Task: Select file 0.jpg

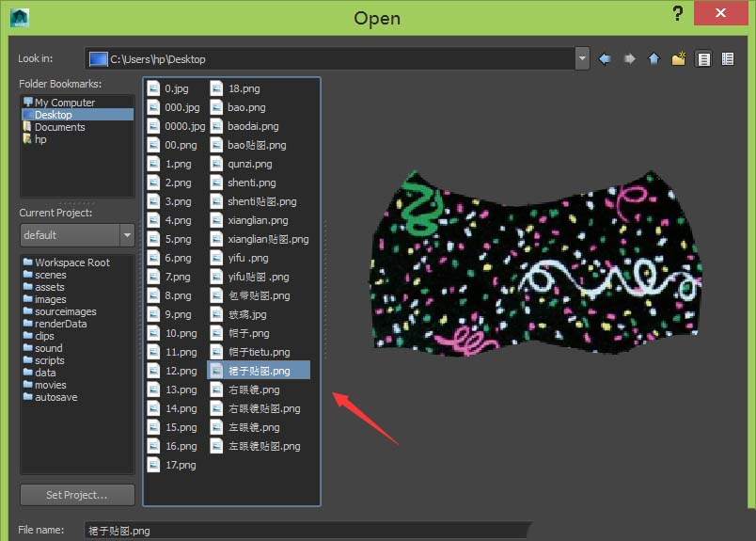Action: tap(167, 88)
